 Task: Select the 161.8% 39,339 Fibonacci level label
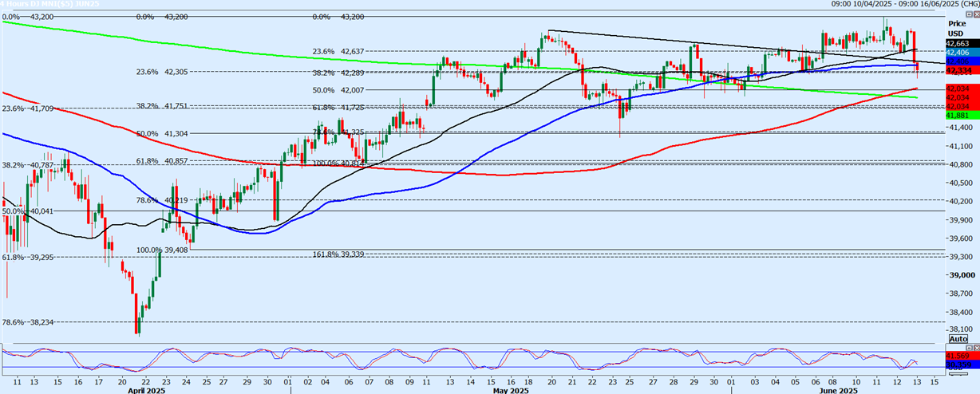pos(337,254)
